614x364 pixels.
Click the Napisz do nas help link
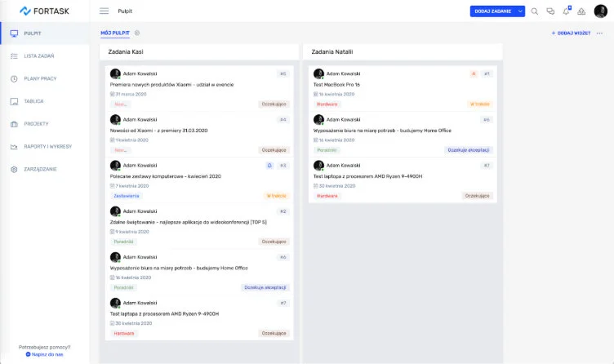click(47, 354)
